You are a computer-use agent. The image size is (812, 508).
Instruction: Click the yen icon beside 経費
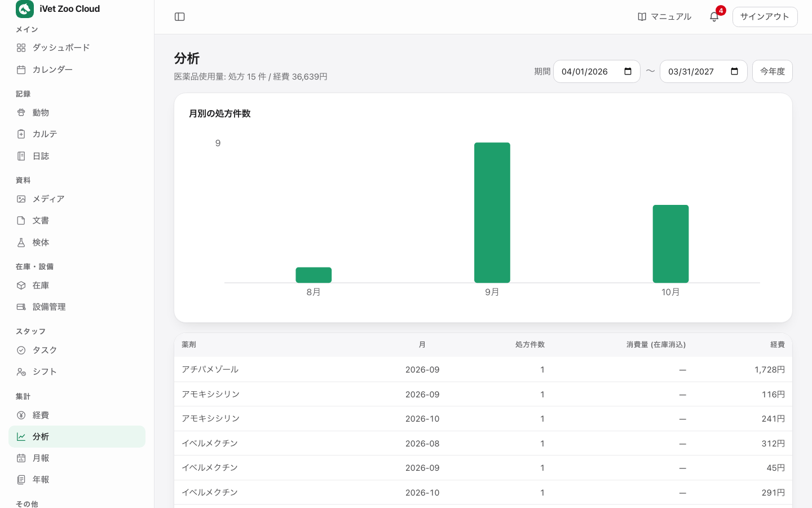[x=21, y=415]
